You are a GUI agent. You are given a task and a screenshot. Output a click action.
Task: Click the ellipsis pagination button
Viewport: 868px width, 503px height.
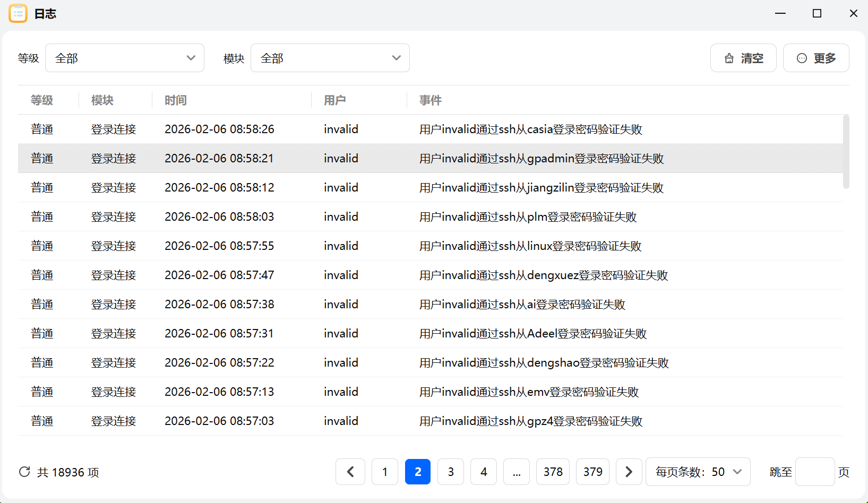click(517, 472)
